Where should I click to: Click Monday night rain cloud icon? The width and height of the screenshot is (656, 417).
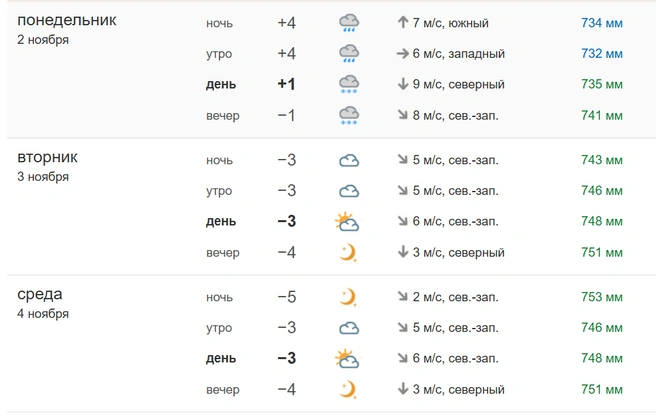click(x=349, y=23)
